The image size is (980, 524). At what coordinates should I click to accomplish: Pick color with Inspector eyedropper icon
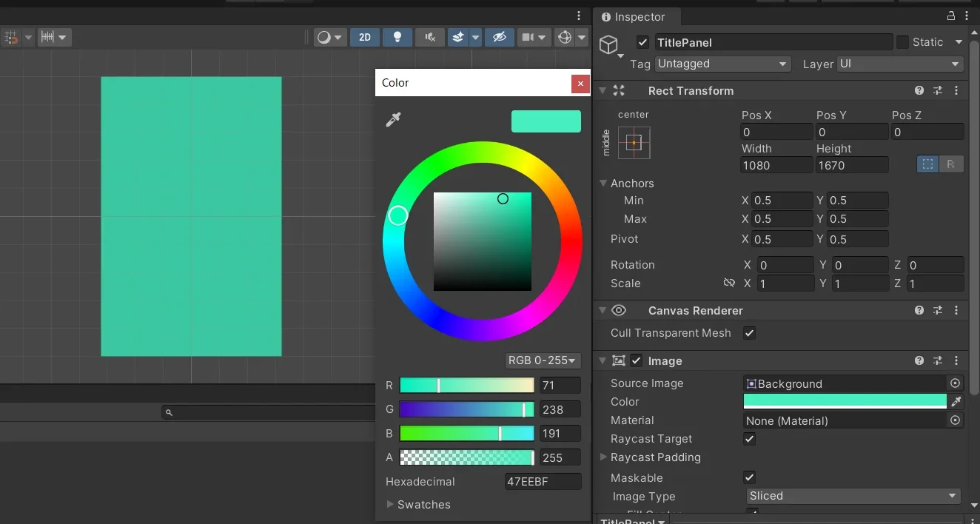click(x=956, y=402)
